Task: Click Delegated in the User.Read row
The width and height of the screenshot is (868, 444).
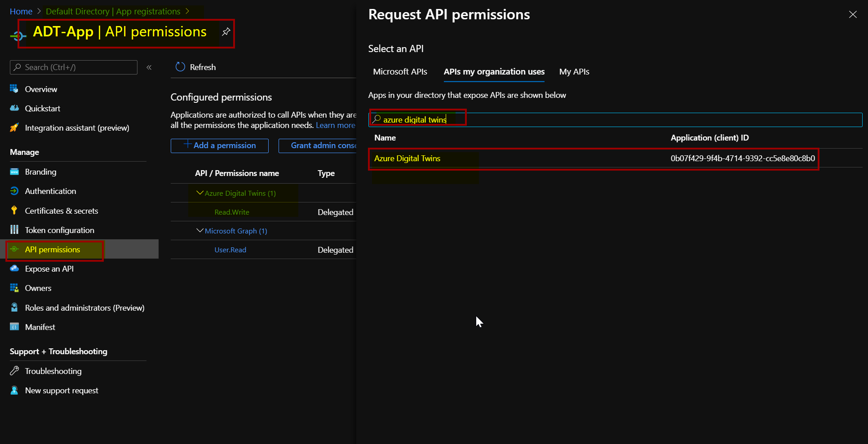Action: click(x=335, y=250)
